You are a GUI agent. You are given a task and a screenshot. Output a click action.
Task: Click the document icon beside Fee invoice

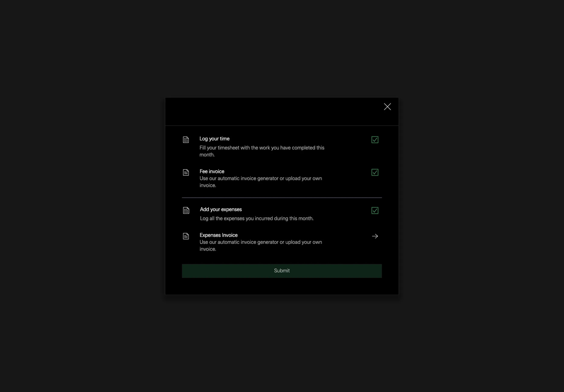186,172
